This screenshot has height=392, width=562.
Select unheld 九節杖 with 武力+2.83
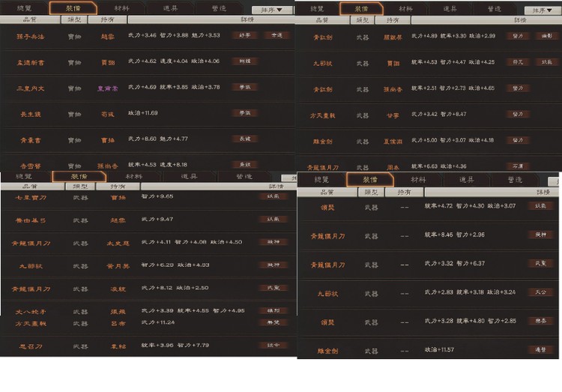tap(327, 294)
